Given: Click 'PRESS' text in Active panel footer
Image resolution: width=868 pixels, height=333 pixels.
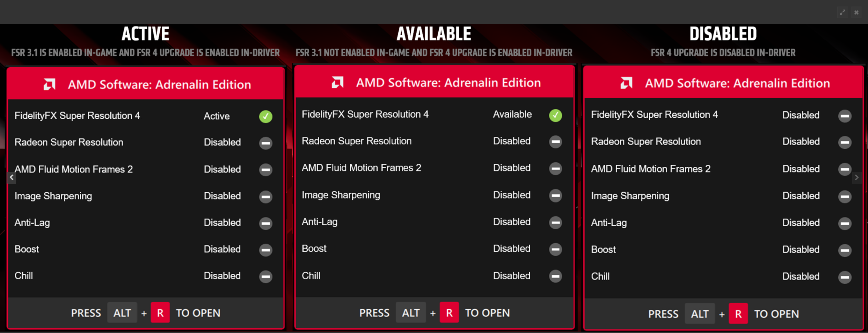Looking at the screenshot, I should click(x=86, y=313).
